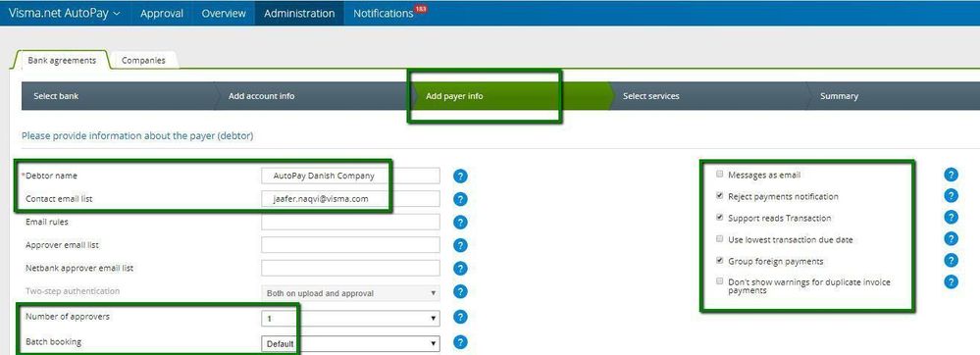Click the Batch booking label

(53, 342)
